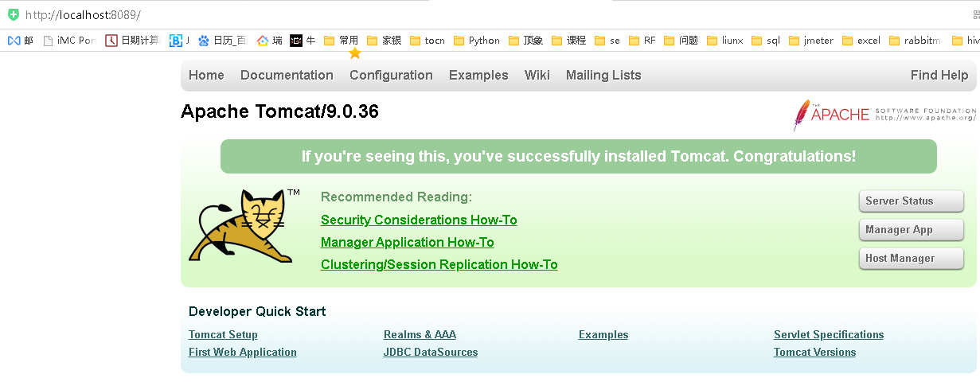
Task: Open the 瑞 house icon bookmark
Action: point(269,41)
